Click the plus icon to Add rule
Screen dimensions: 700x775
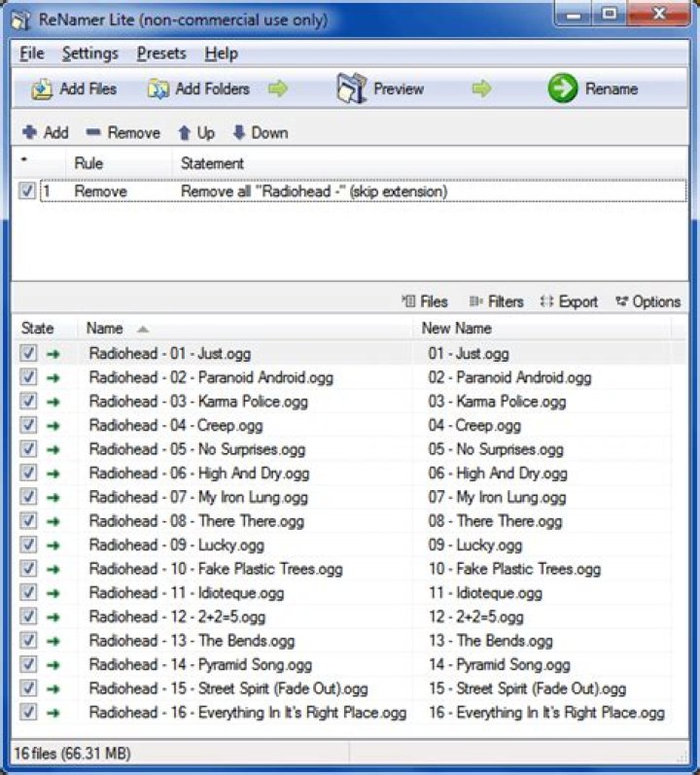[x=29, y=132]
